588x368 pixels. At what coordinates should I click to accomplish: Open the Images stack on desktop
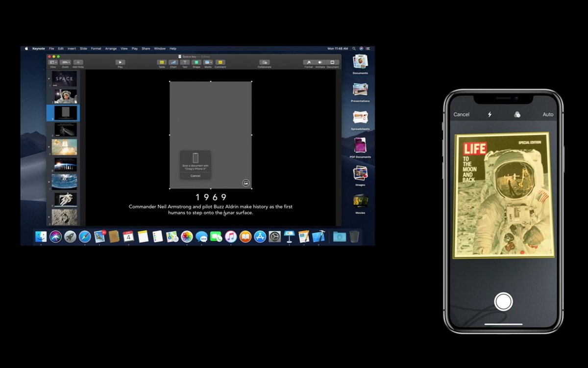[360, 175]
